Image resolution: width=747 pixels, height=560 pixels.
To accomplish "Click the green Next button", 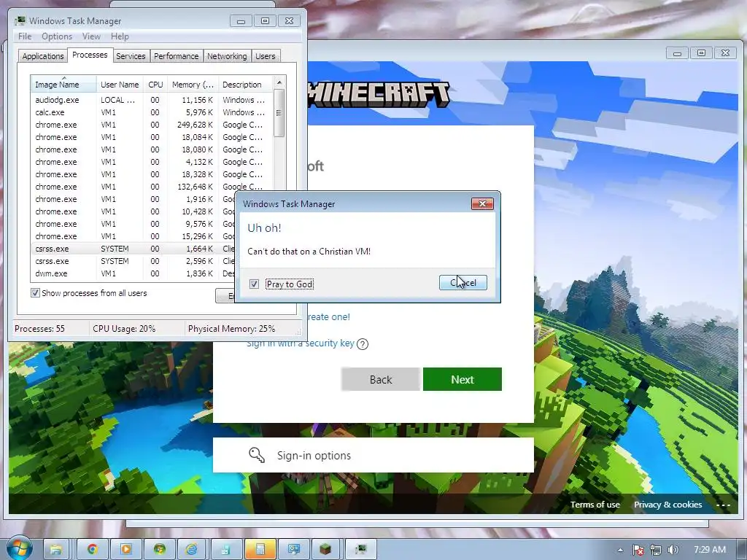I will pyautogui.click(x=462, y=379).
